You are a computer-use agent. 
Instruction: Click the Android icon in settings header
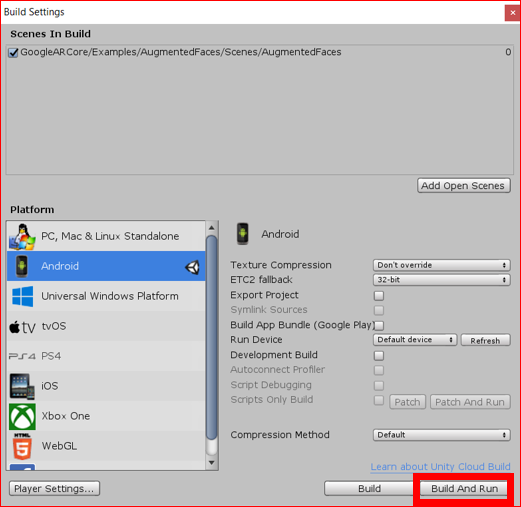243,234
